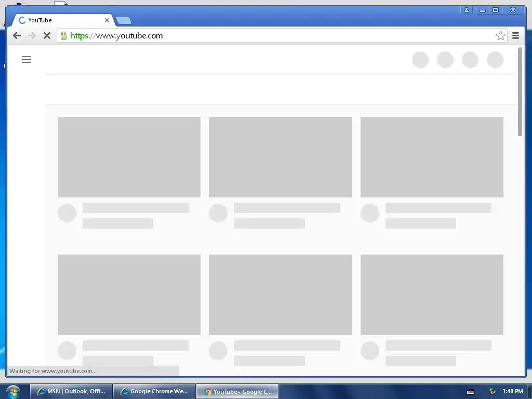Select the YouTube browser tab
Viewport: 532px width, 399px height.
click(63, 20)
